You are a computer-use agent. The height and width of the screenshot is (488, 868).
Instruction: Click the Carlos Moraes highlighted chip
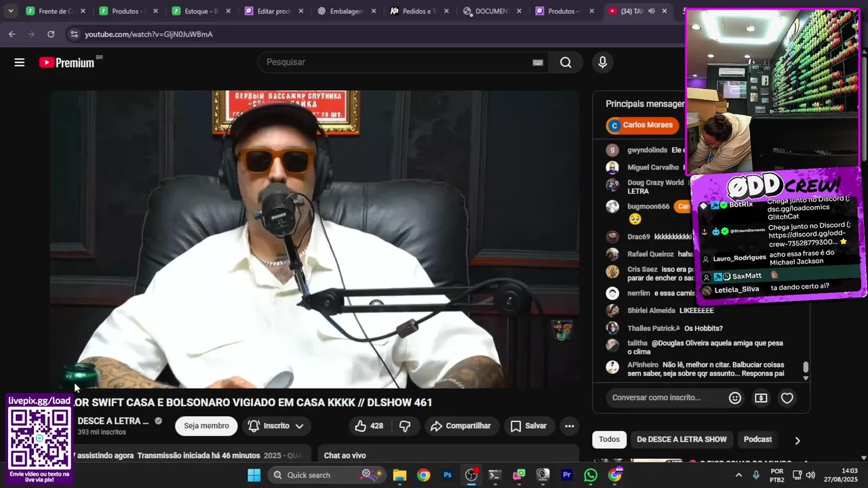pos(642,125)
